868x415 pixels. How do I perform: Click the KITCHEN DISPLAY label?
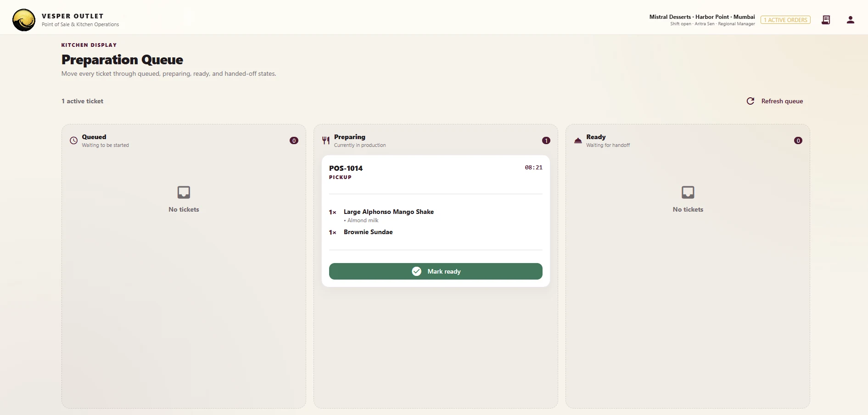click(x=89, y=45)
